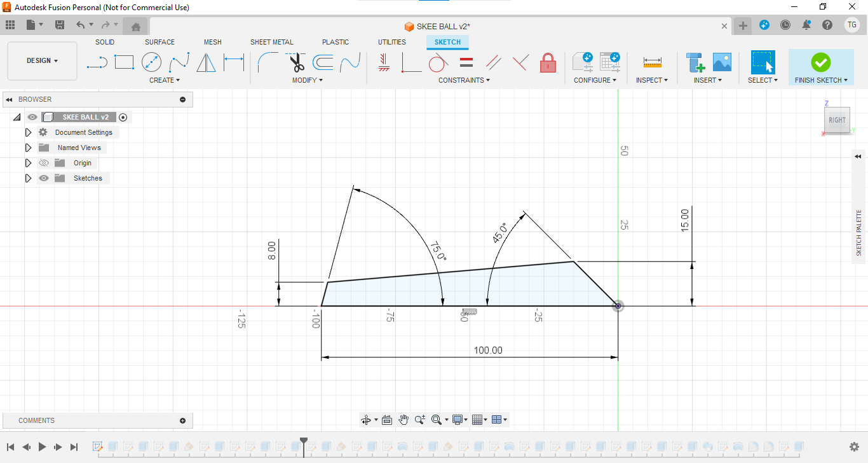Select the Trim scissors tool
Viewport: 868px width, 463px height.
(295, 62)
